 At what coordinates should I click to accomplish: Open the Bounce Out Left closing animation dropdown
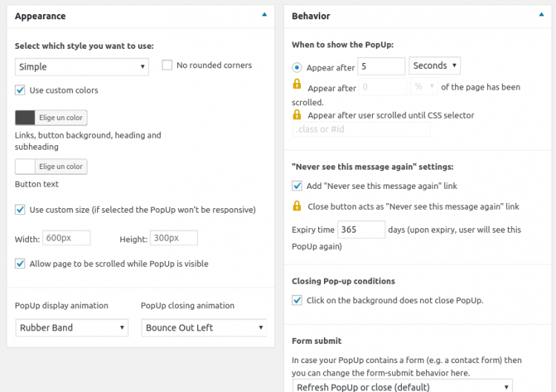click(202, 328)
